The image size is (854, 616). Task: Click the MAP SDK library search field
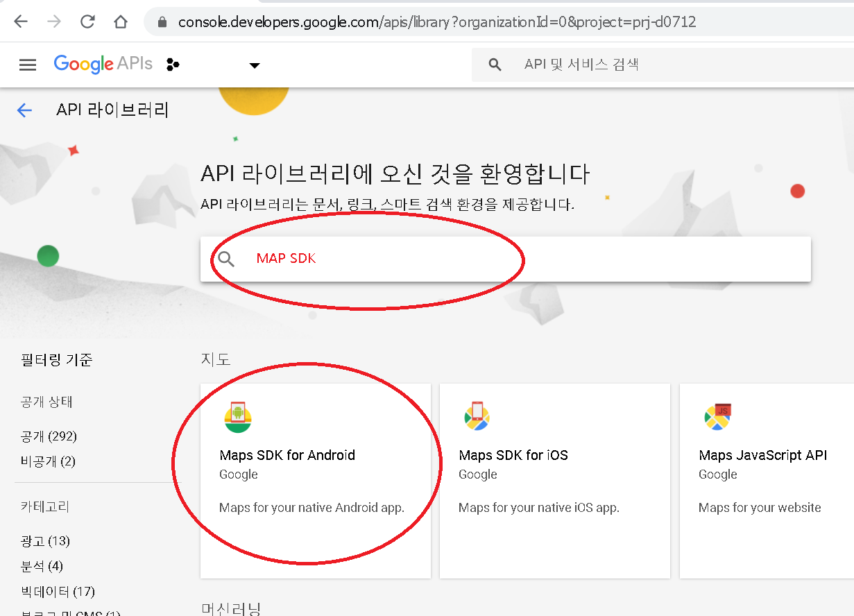click(506, 259)
